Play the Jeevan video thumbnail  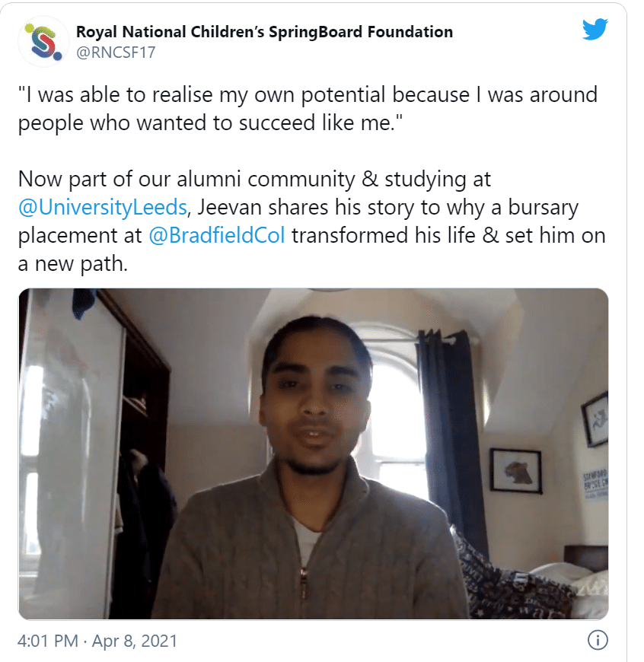[313, 454]
